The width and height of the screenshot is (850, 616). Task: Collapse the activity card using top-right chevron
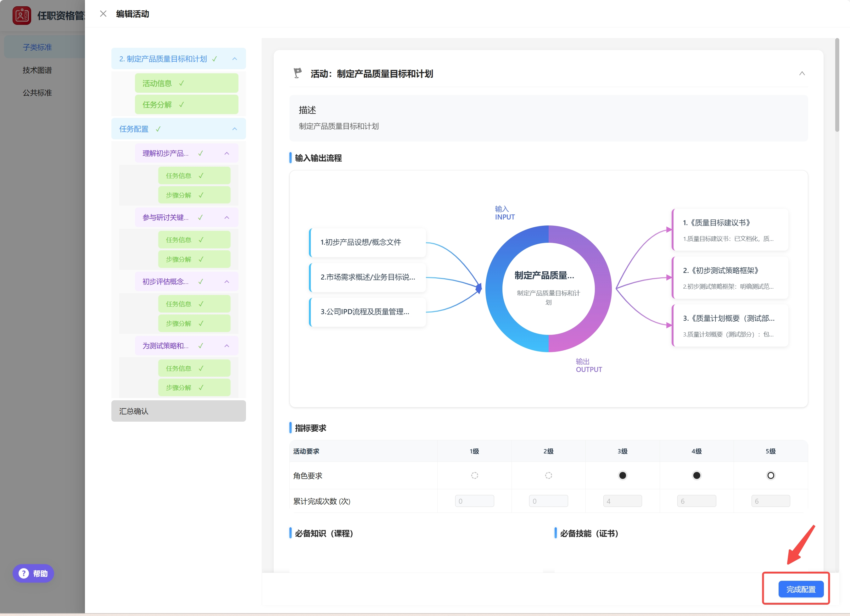[802, 74]
